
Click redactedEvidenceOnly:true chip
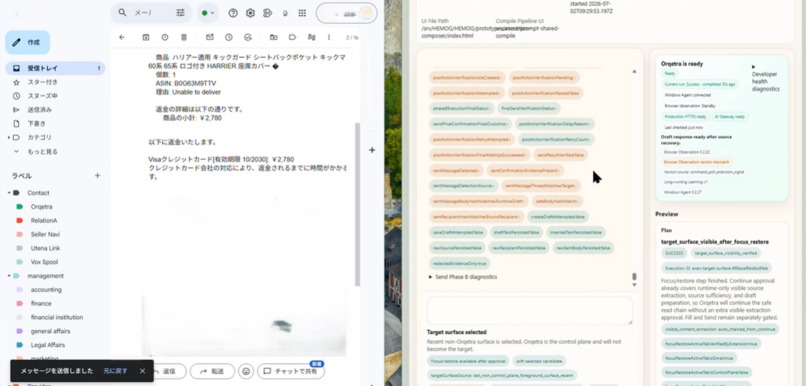[x=459, y=263]
